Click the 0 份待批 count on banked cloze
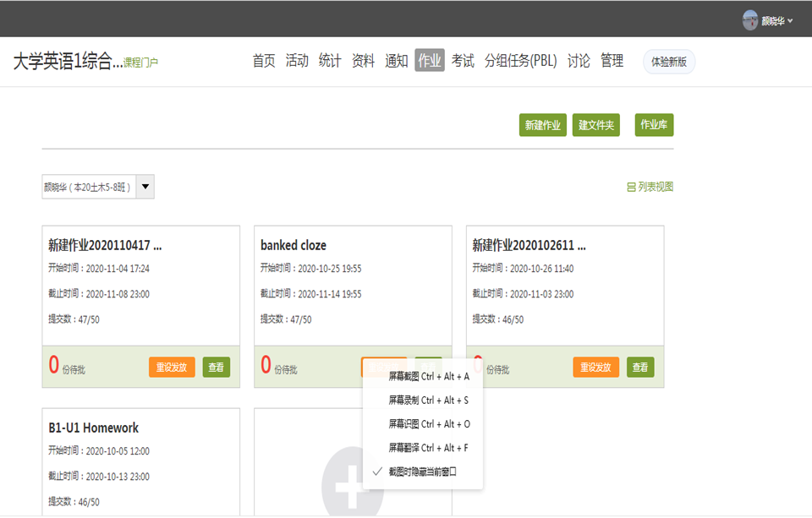 [278, 365]
